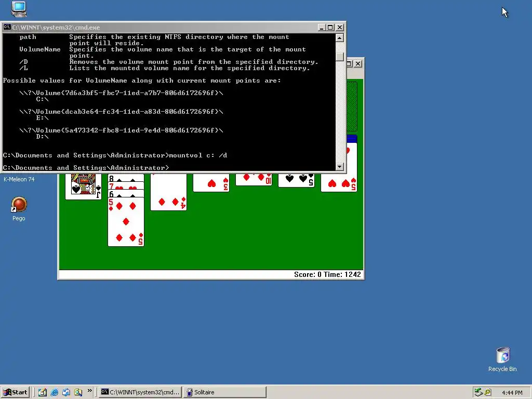The width and height of the screenshot is (532, 399).
Task: Select the My Computer desktop icon
Action: click(x=19, y=9)
